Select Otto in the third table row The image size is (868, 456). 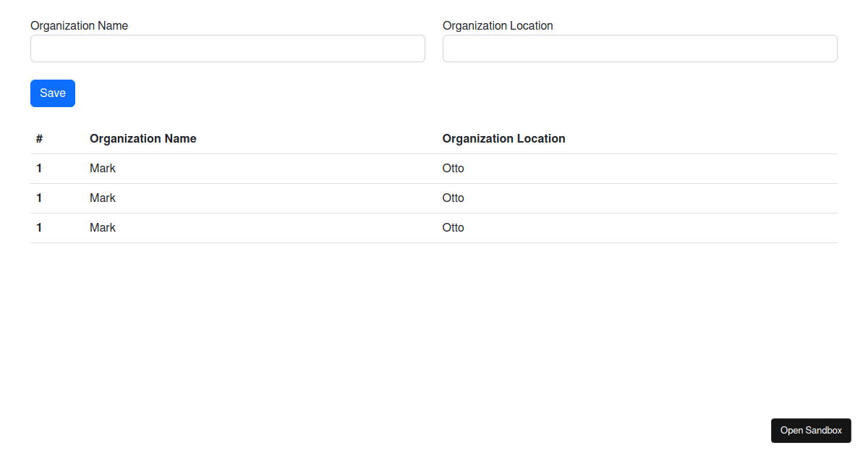click(x=453, y=227)
